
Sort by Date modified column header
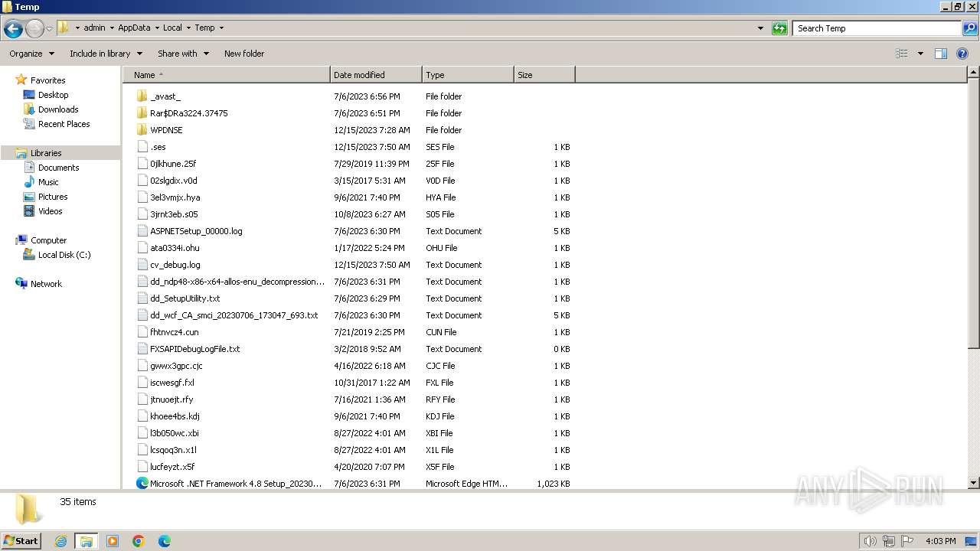[x=376, y=75]
